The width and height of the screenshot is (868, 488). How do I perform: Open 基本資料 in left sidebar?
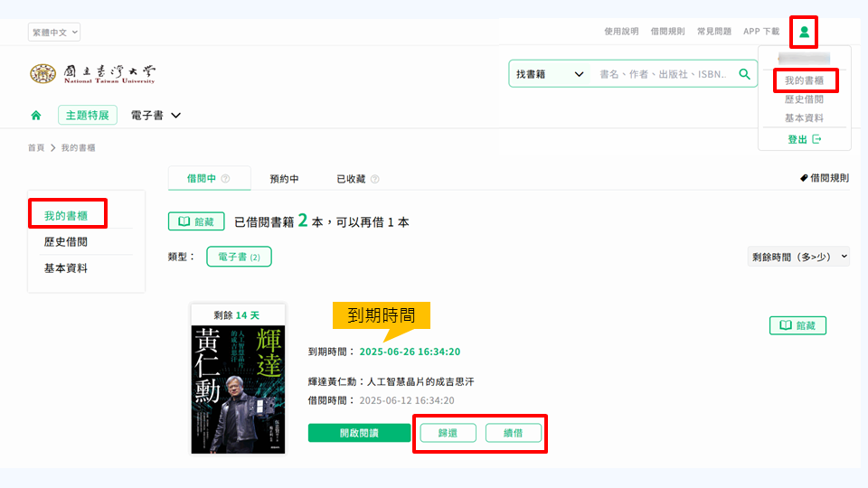tap(66, 268)
